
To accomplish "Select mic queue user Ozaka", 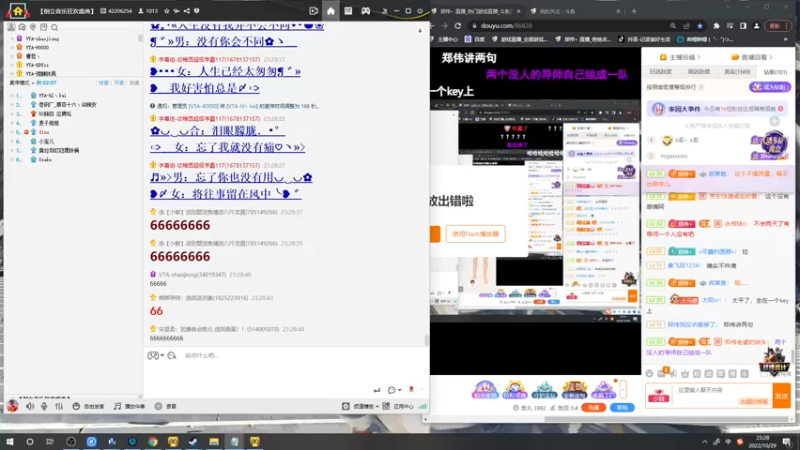I will (45, 160).
